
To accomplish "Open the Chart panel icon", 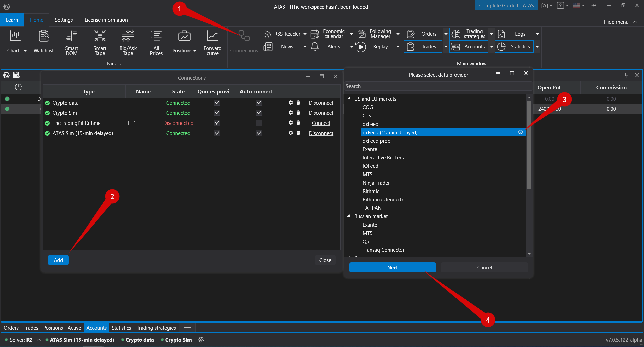I will (x=15, y=36).
